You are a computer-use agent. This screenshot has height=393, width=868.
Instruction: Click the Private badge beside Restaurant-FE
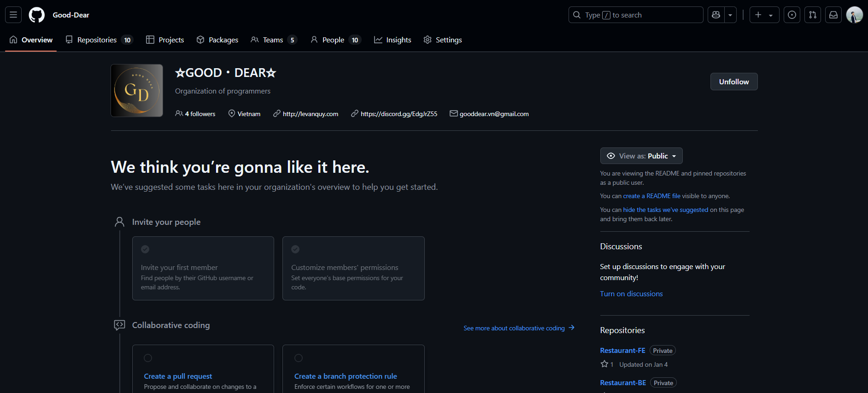click(663, 351)
